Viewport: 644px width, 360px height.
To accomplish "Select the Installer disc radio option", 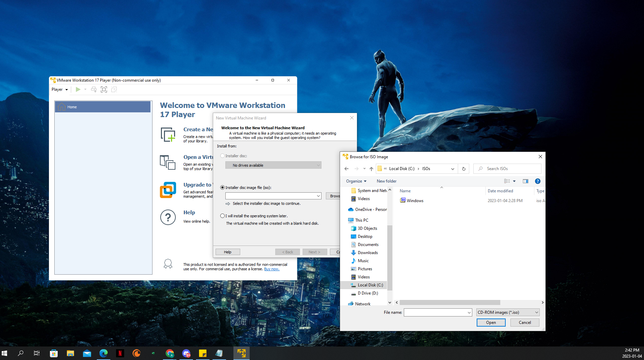I will point(222,156).
